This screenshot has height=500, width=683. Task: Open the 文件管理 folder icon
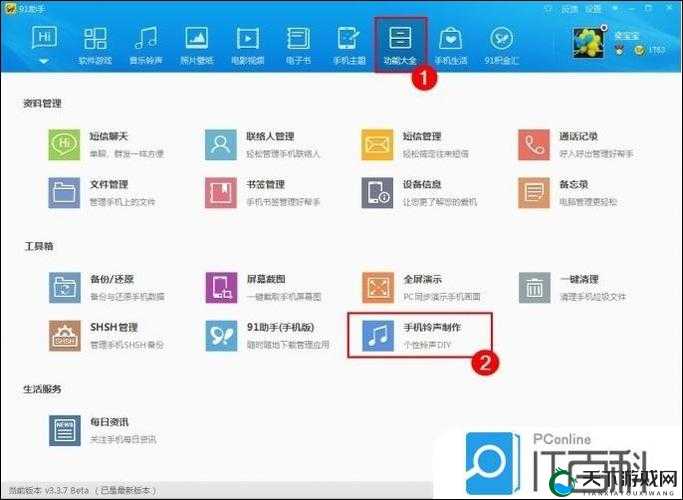tap(64, 193)
